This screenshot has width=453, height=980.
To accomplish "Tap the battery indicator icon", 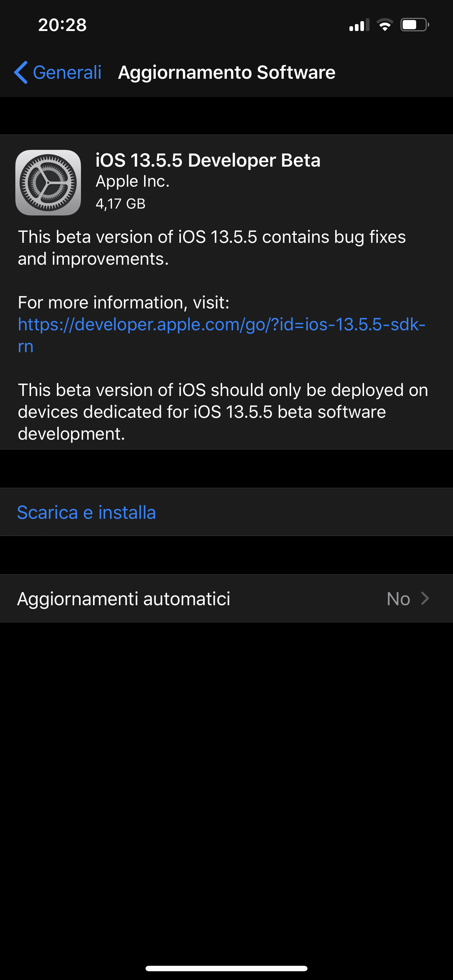I will [x=414, y=25].
